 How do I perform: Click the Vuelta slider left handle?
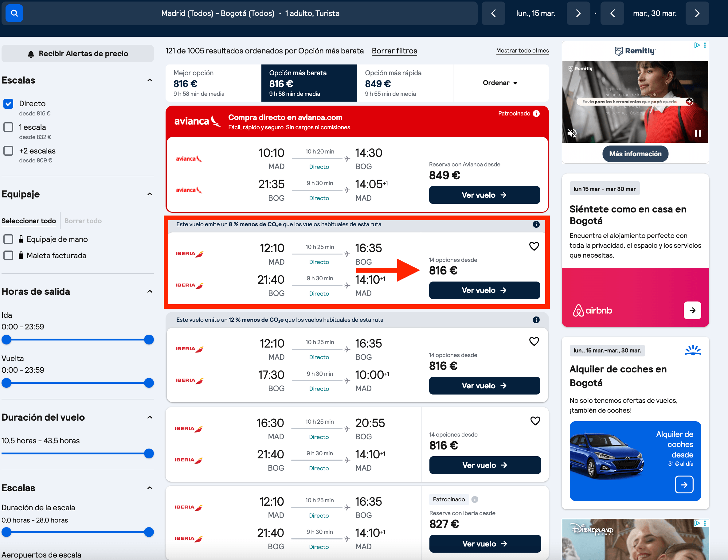click(x=7, y=383)
